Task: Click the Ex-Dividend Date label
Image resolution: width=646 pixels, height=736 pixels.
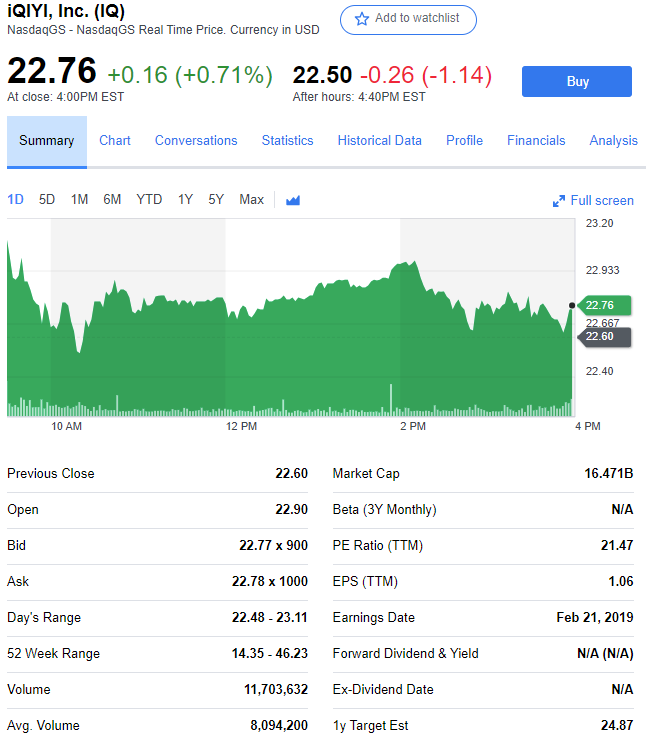Action: tap(383, 690)
